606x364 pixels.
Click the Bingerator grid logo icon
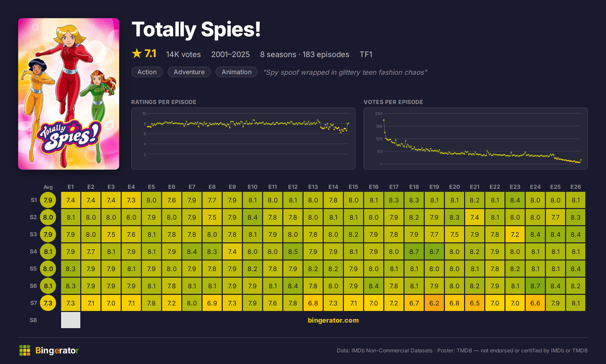click(25, 350)
